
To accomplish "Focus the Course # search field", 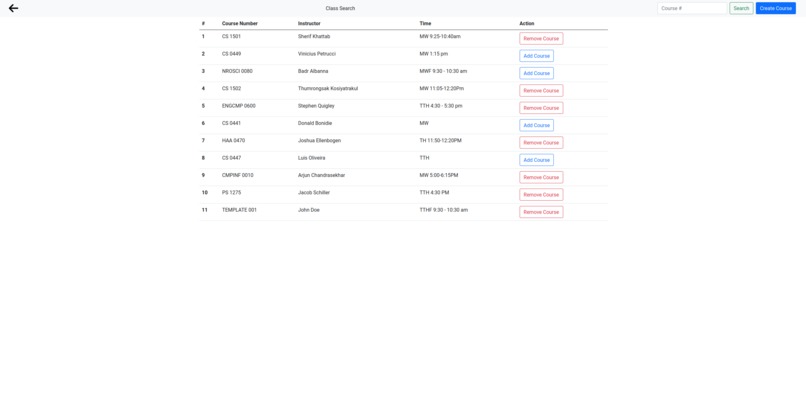I will click(x=692, y=8).
